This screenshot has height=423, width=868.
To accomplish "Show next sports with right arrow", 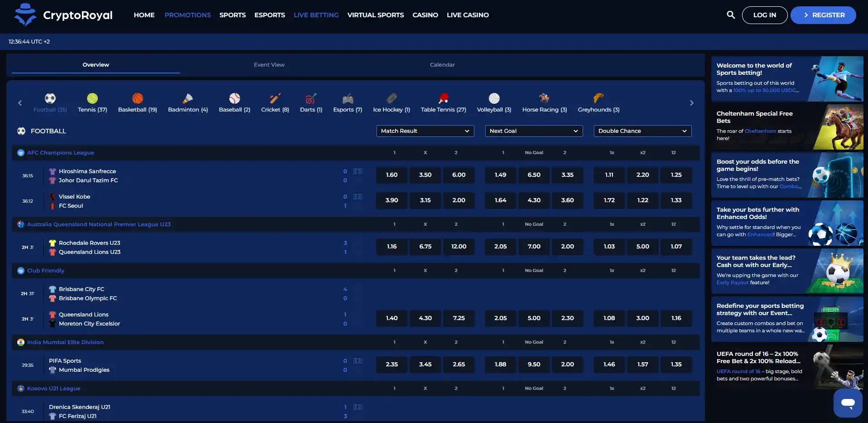I will coord(692,103).
